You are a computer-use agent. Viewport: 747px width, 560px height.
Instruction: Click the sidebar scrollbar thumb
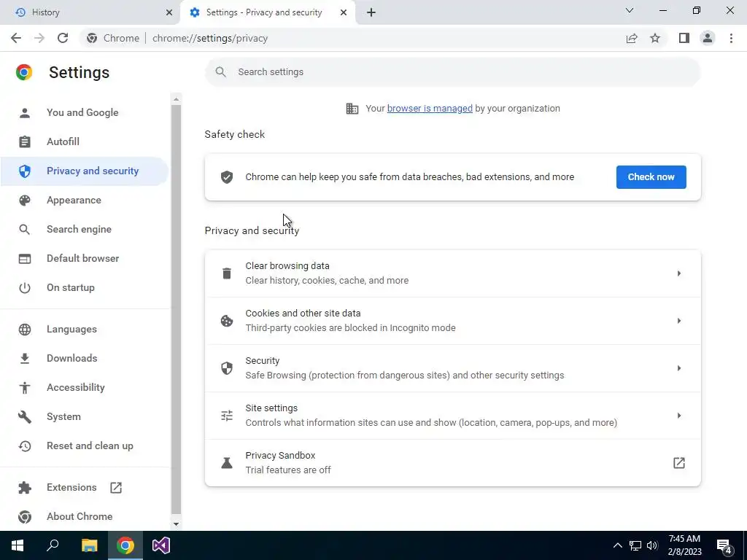(177, 309)
